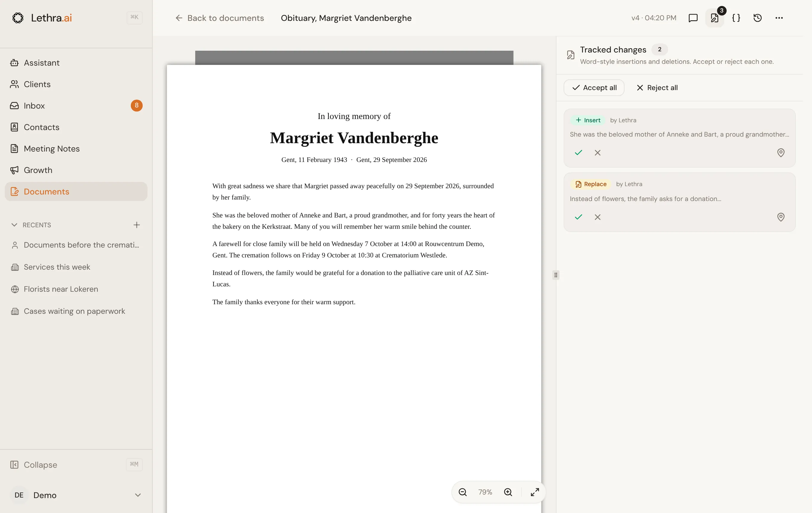Click the paragraph about the bakery on Kerkstraat
812x513 pixels.
(353, 221)
